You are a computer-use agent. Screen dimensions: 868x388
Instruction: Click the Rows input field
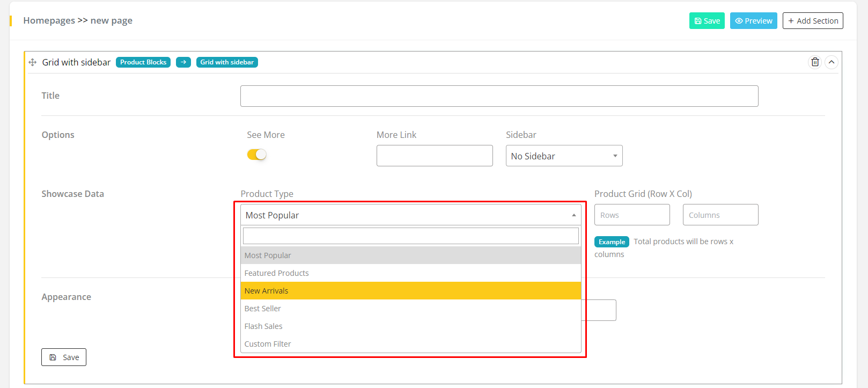pyautogui.click(x=632, y=215)
